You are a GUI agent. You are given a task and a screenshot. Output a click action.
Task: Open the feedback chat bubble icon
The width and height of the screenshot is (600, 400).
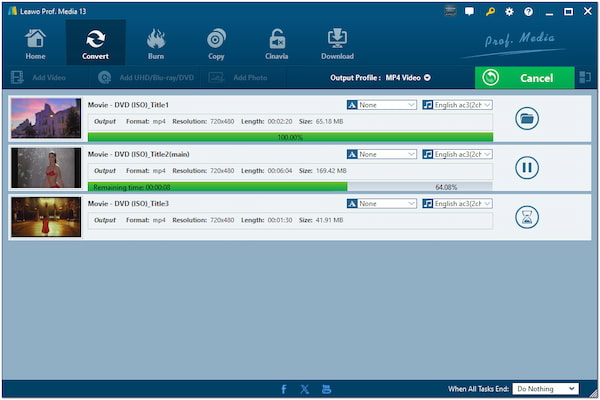tap(470, 12)
